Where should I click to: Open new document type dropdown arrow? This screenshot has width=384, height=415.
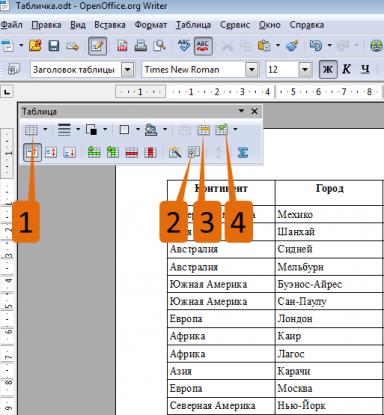(x=21, y=45)
